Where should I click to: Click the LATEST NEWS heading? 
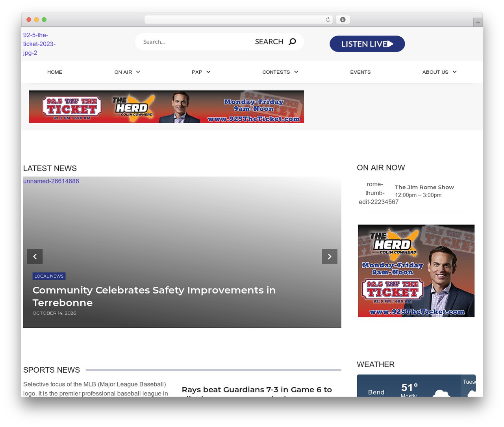click(x=50, y=168)
